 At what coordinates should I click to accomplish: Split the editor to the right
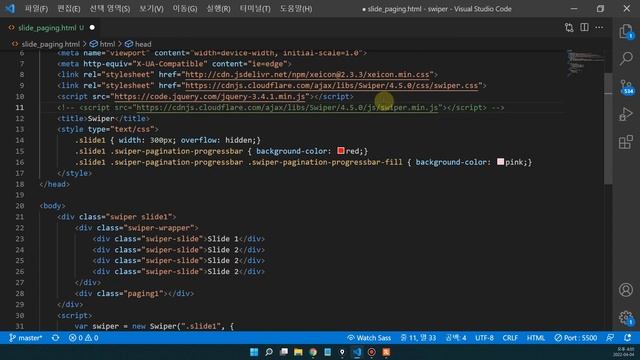coord(584,27)
